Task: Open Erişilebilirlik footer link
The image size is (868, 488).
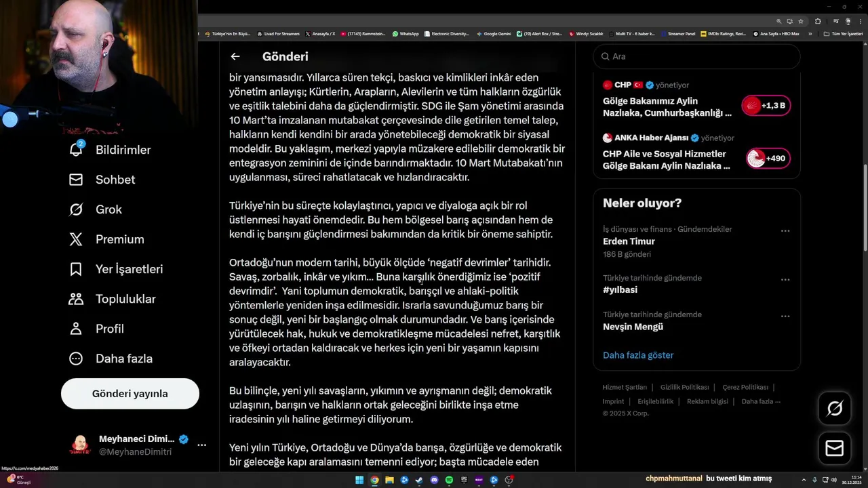Action: coord(656,402)
